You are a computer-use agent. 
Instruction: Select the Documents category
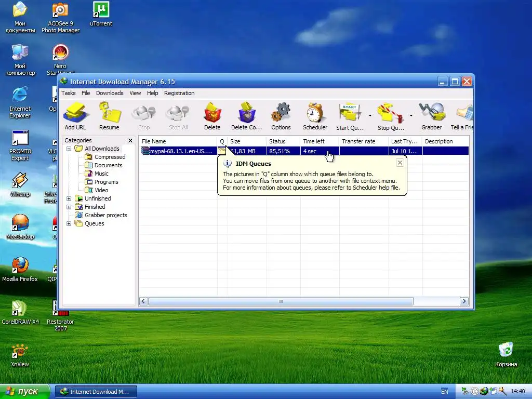click(103, 165)
